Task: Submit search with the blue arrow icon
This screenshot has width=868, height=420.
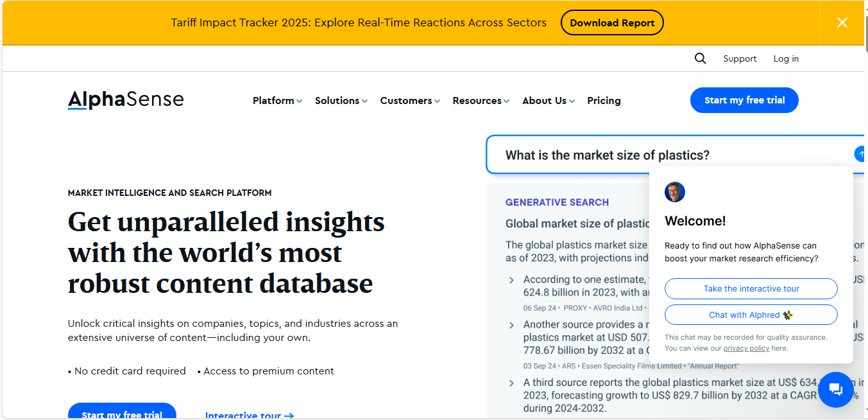Action: point(860,154)
